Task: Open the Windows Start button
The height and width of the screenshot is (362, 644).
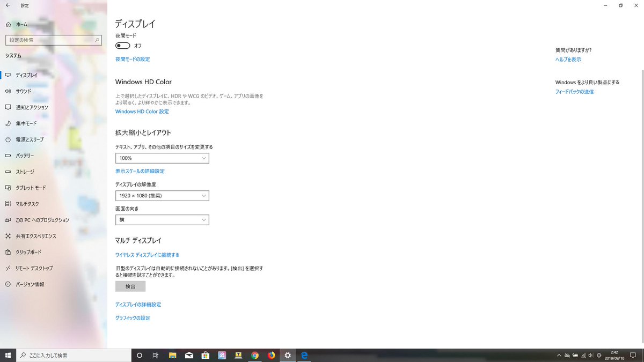Action: (8, 355)
